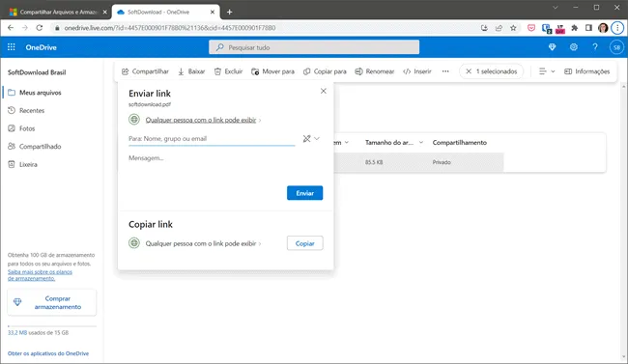Open the storage plans link in sidebar

40,275
